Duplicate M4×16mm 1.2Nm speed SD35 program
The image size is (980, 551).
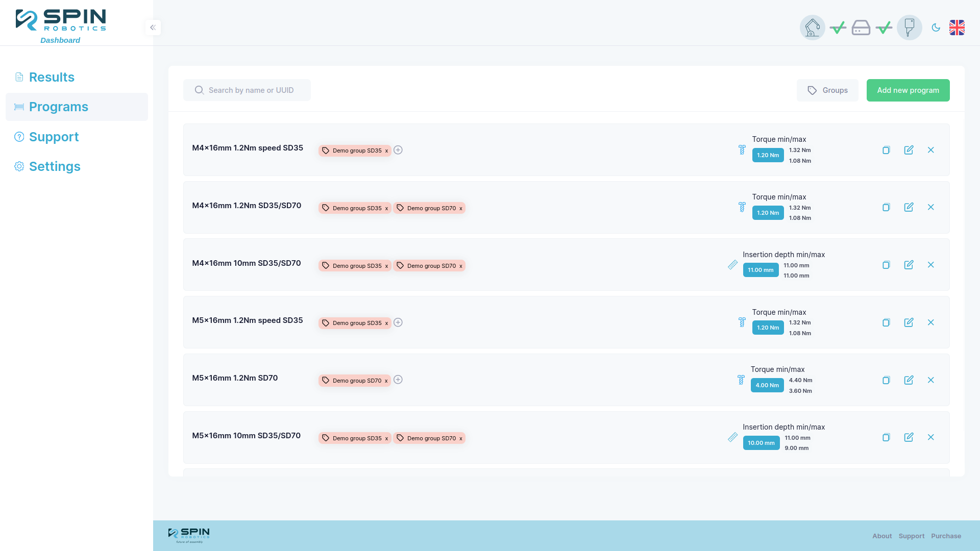(x=886, y=150)
